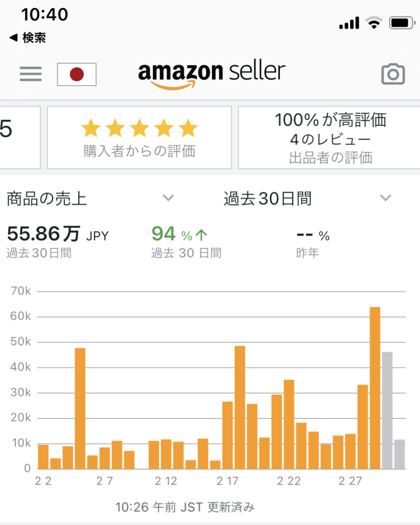Expand the 過去30日間 period dropdown
This screenshot has width=420, height=525.
(x=308, y=198)
